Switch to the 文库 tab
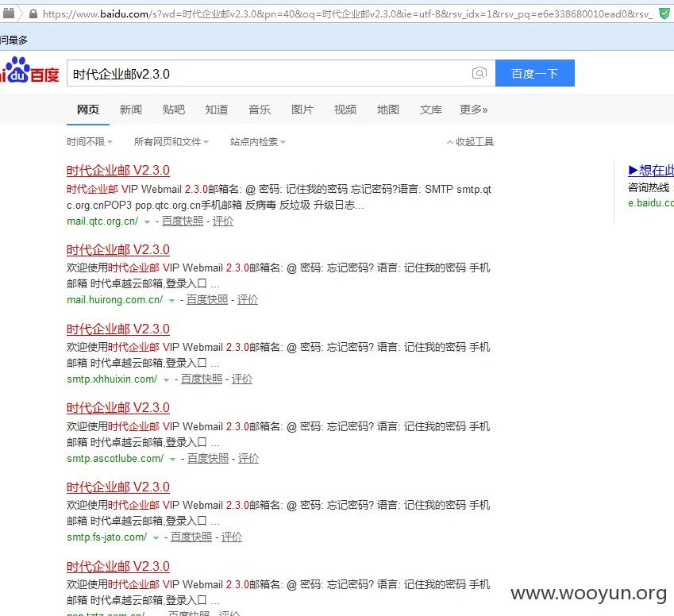Viewport: 674px width, 616px height. coord(431,110)
